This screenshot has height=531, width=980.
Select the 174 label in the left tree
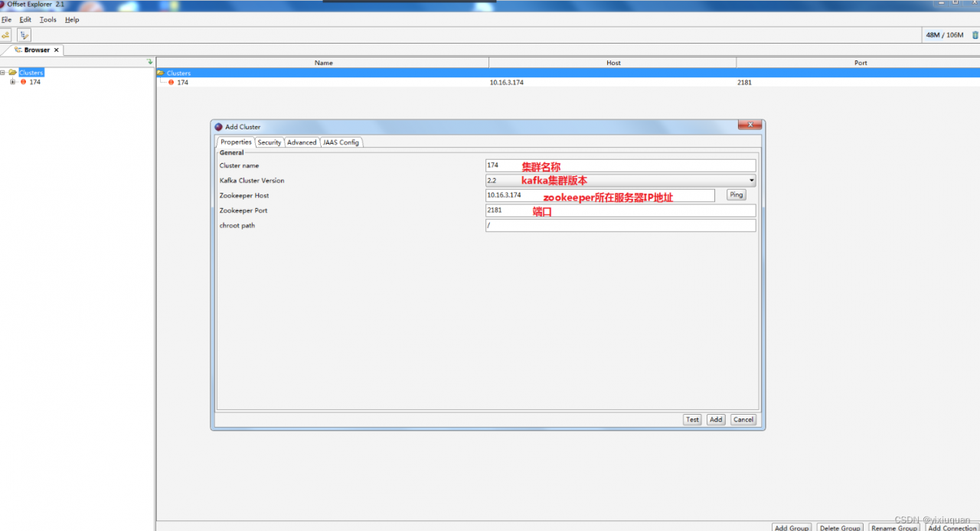coord(35,82)
